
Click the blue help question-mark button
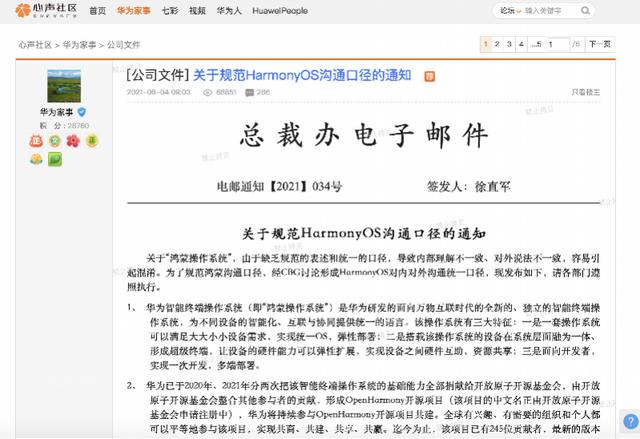point(631,421)
